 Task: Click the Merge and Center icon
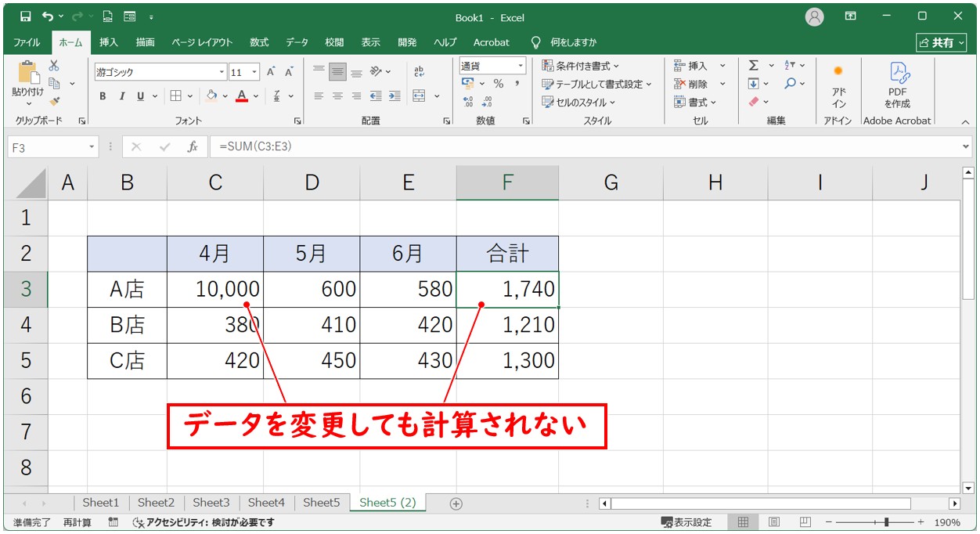pyautogui.click(x=420, y=96)
